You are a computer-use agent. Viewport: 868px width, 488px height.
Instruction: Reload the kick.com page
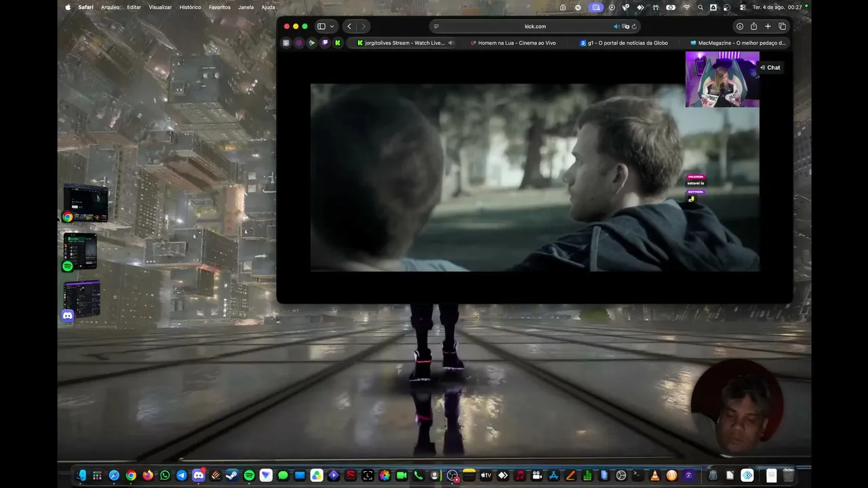(634, 26)
